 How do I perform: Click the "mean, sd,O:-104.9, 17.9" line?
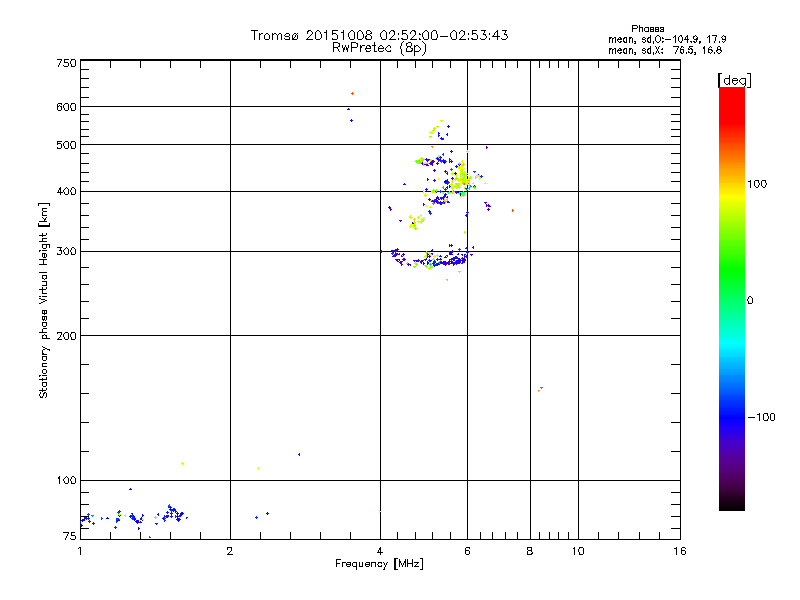tap(667, 39)
